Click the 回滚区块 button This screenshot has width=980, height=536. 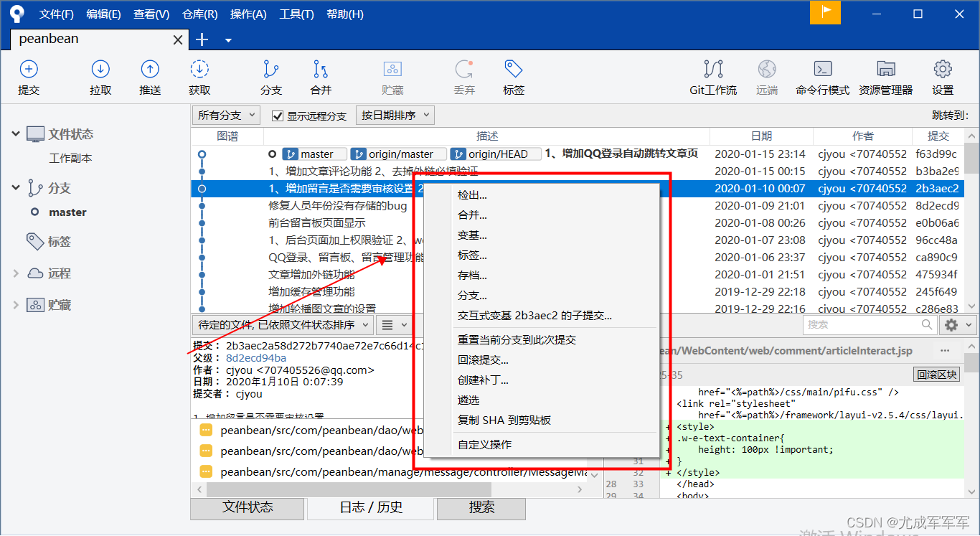coord(936,374)
